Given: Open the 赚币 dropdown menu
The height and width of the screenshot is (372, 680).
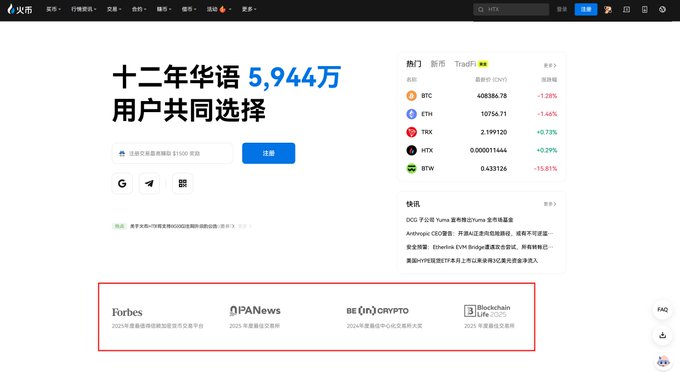Looking at the screenshot, I should [164, 9].
